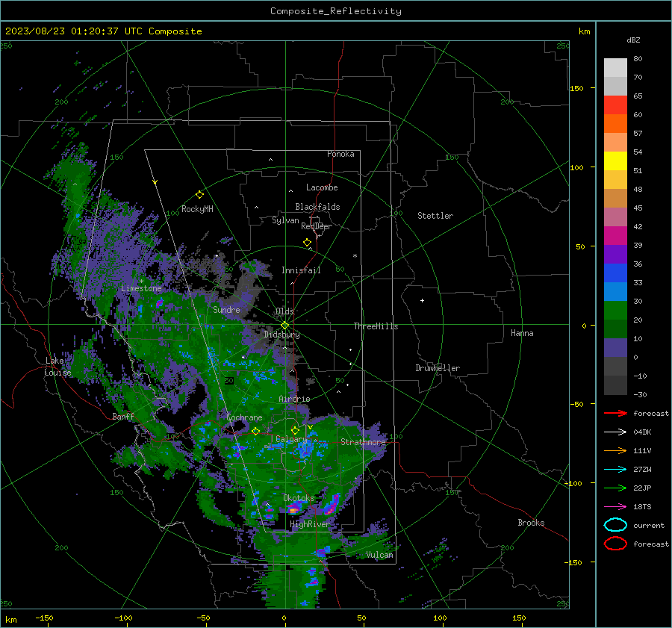Click the bright green swatch in dBZ scale
This screenshot has height=628, width=672.
[x=615, y=311]
